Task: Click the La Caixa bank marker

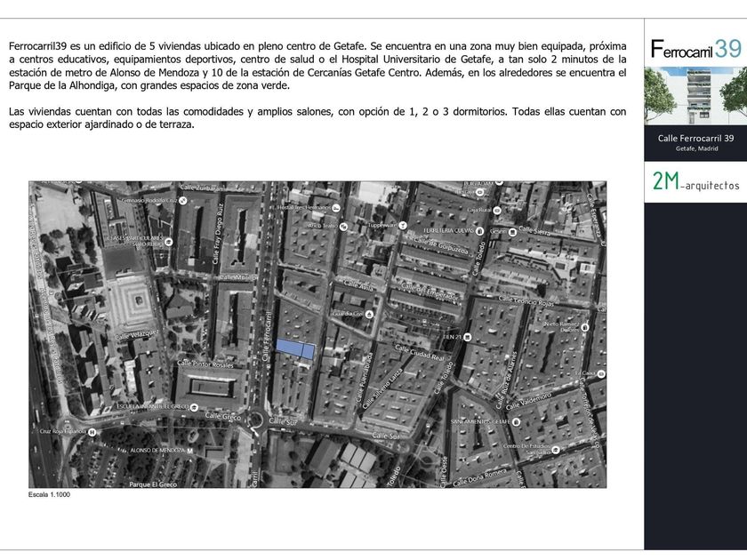Action: pos(601,374)
